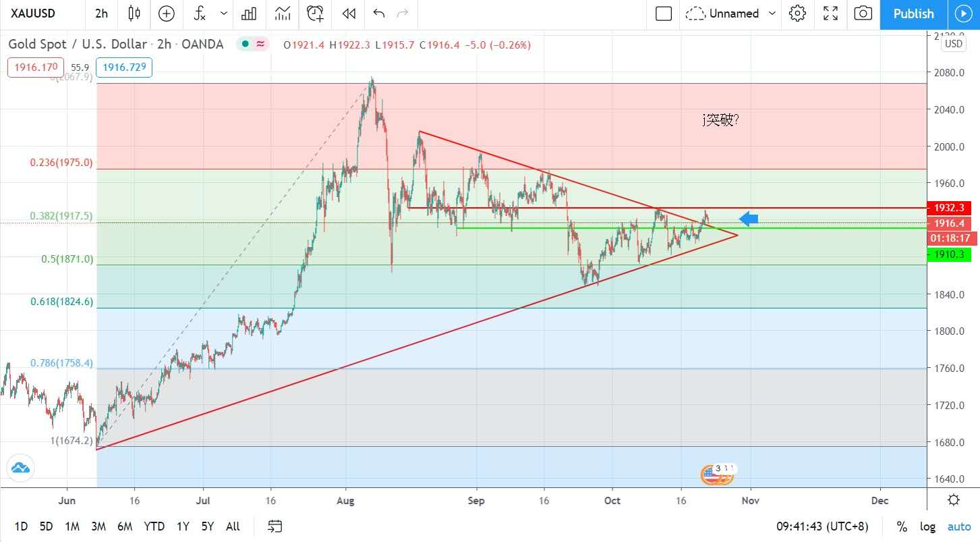Toggle the percent scale mode
980x542 pixels.
coord(902,526)
